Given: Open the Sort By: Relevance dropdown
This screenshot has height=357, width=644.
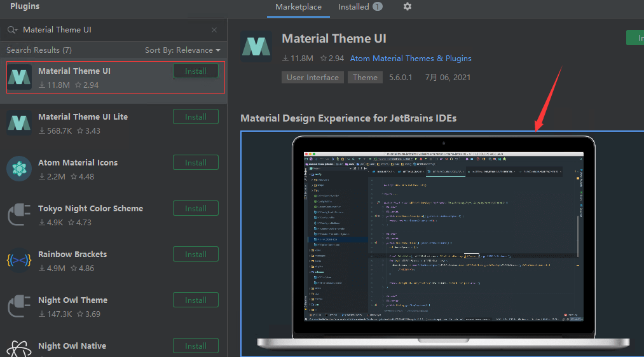Looking at the screenshot, I should [182, 50].
